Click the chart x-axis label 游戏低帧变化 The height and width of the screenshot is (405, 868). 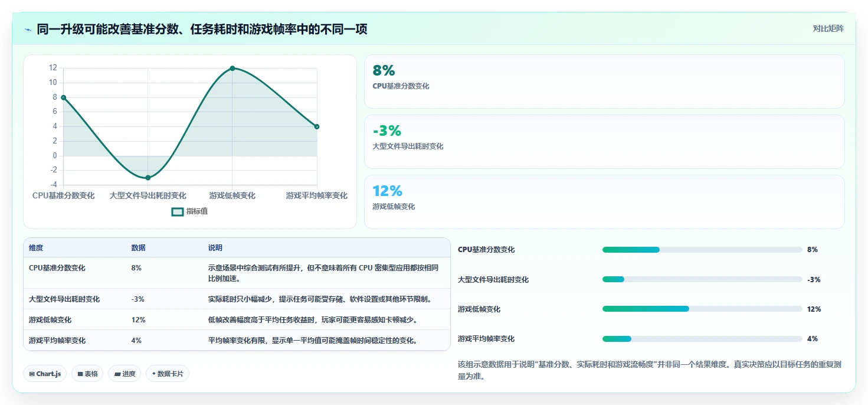pyautogui.click(x=232, y=195)
